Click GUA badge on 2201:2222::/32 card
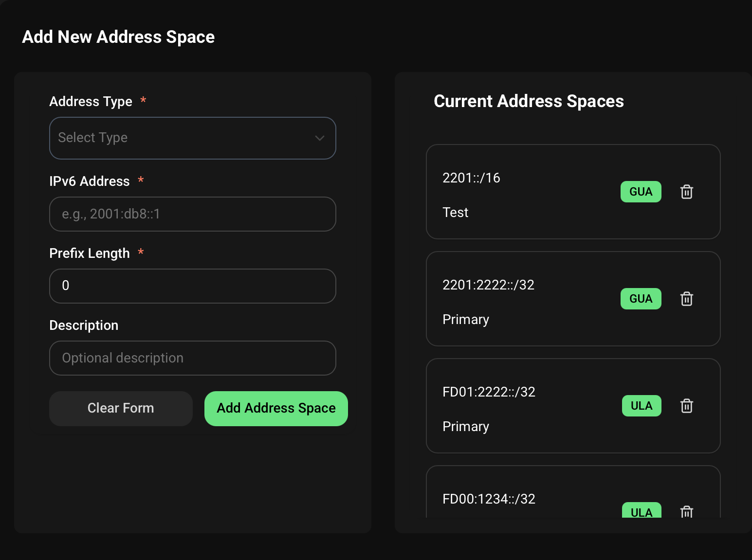 click(641, 299)
